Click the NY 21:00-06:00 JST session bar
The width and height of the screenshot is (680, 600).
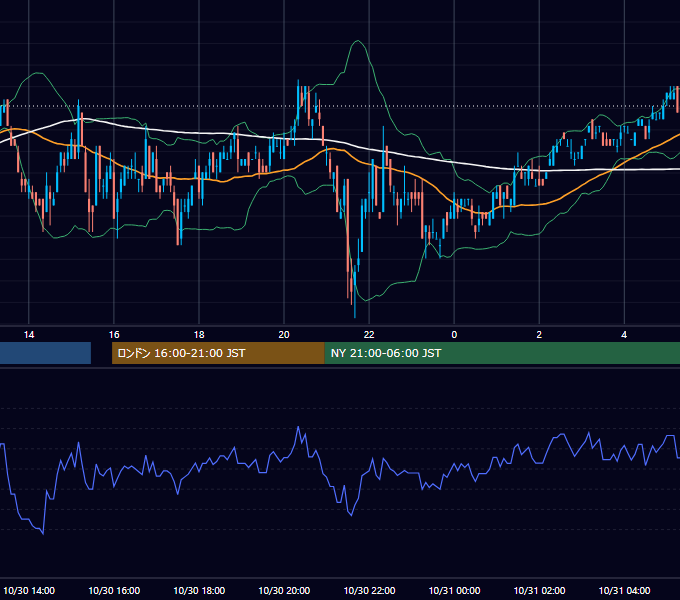point(502,353)
